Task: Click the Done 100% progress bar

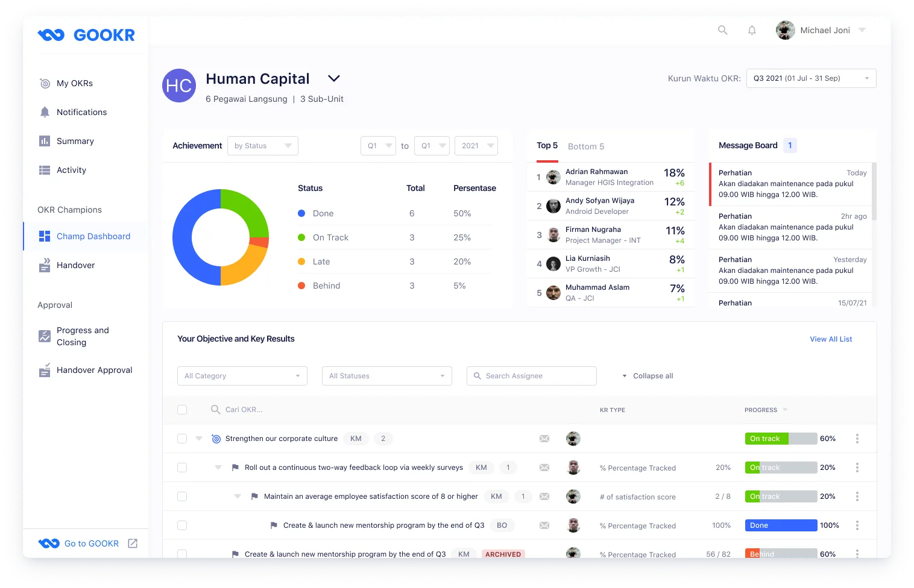Action: [781, 525]
